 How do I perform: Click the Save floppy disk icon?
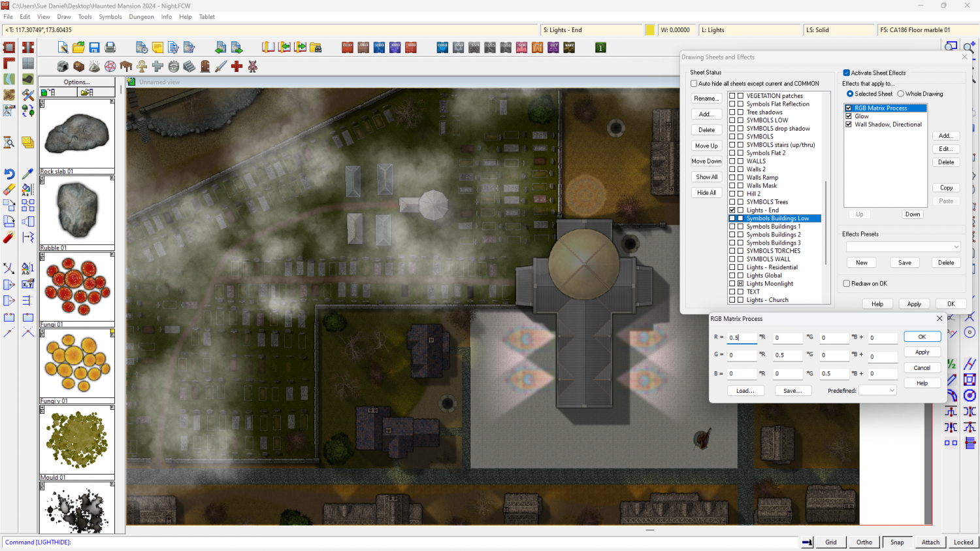click(94, 47)
